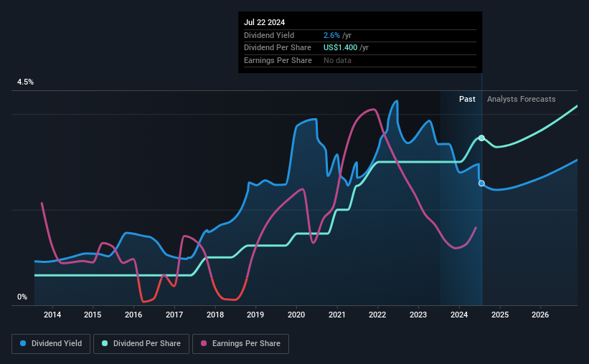Click the 2015 x-axis label
The width and height of the screenshot is (589, 364).
point(93,315)
